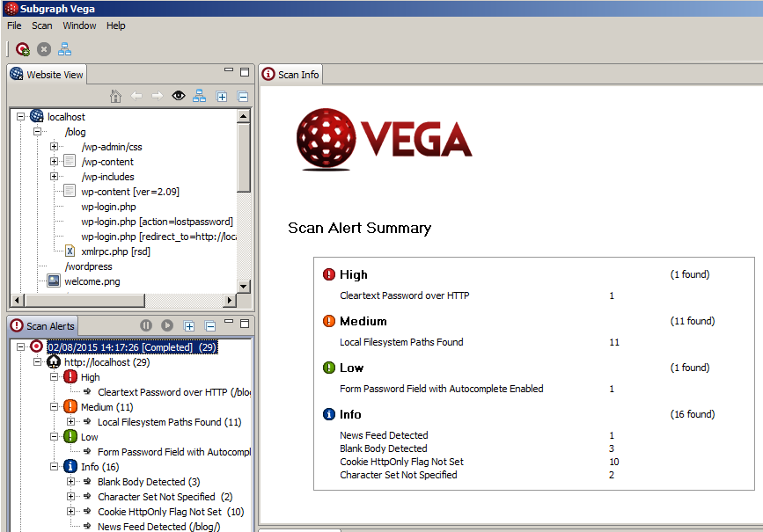Select wp-login.php in the site tree
This screenshot has height=532, width=763.
click(108, 207)
